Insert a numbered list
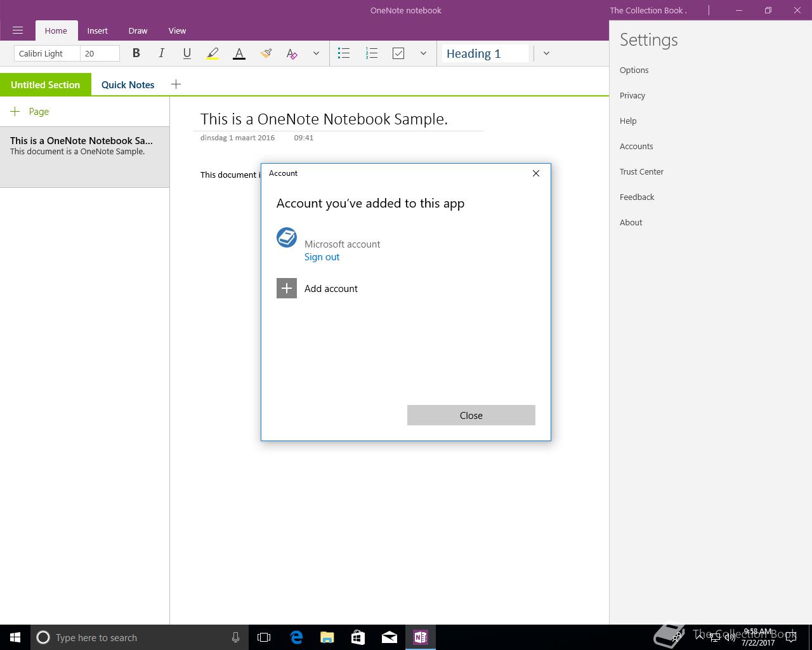 coord(372,53)
